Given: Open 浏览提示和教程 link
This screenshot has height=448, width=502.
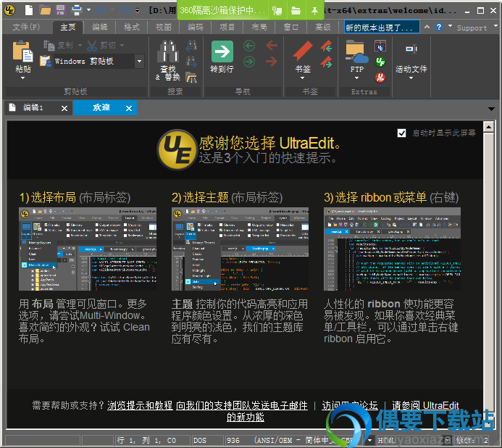Looking at the screenshot, I should (140, 405).
